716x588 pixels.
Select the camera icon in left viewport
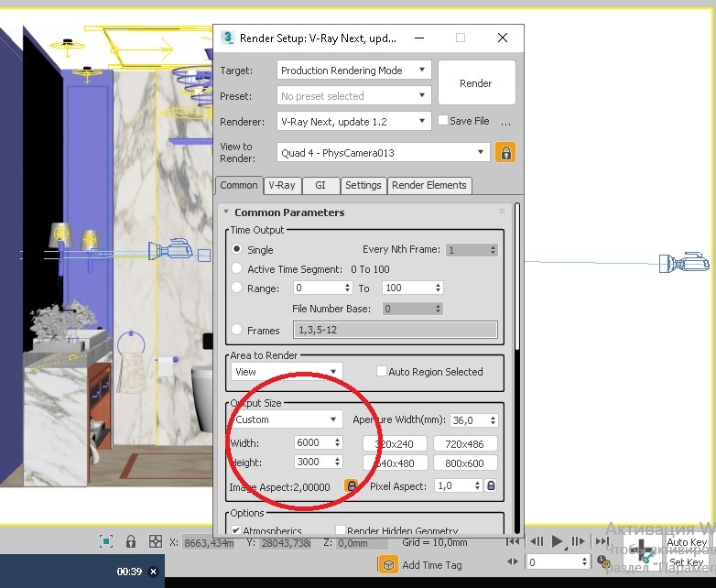pos(170,250)
